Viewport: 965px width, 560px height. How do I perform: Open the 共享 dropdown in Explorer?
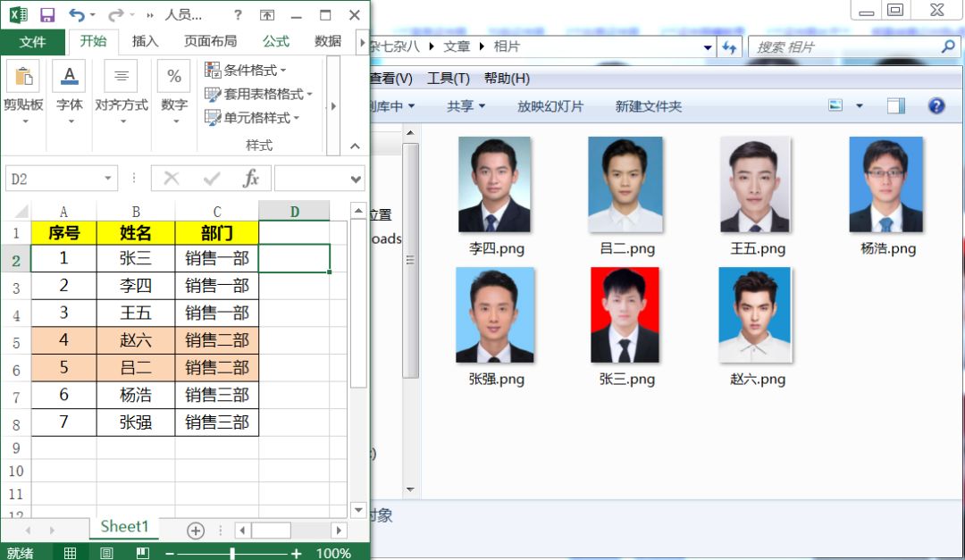pos(466,106)
